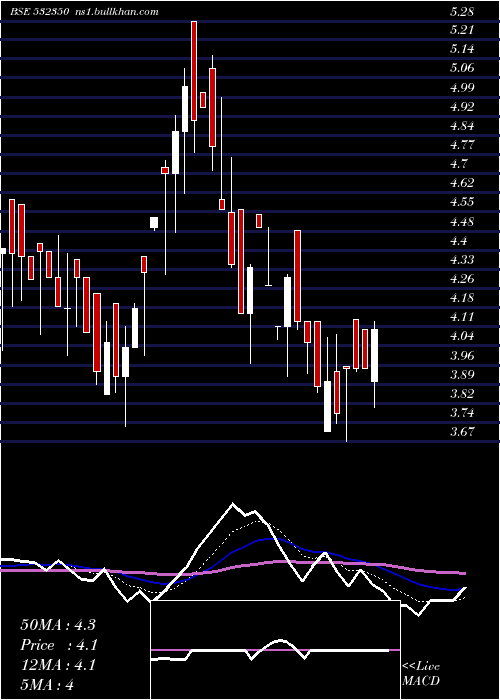The width and height of the screenshot is (500, 700).
Task: Click the peak of the white MACD line
Action: [x=233, y=504]
